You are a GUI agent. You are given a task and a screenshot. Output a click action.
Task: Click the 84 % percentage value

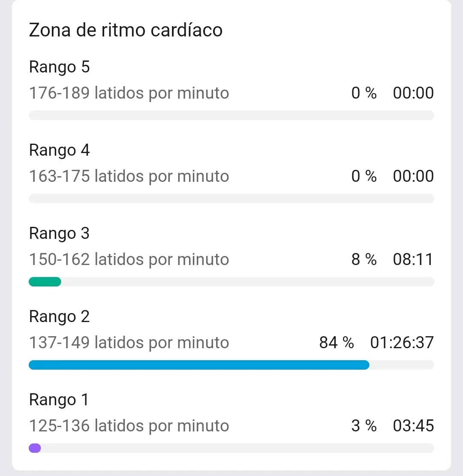click(x=337, y=343)
